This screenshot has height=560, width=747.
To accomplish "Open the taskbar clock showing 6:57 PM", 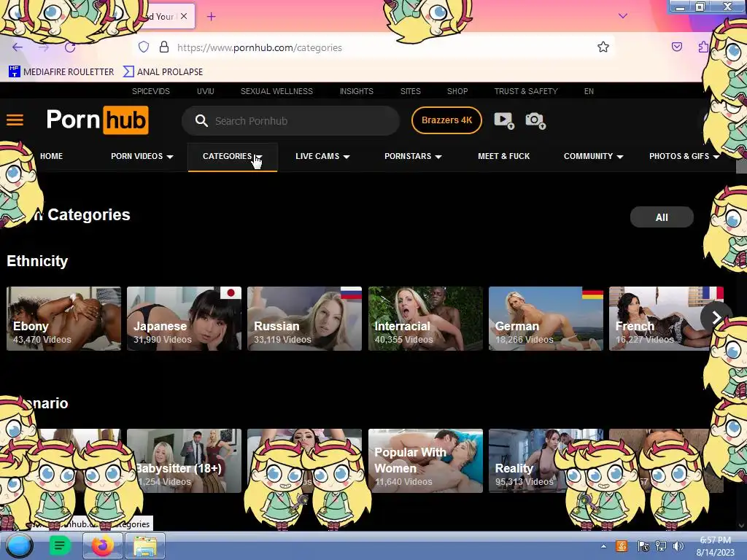I will click(x=715, y=546).
